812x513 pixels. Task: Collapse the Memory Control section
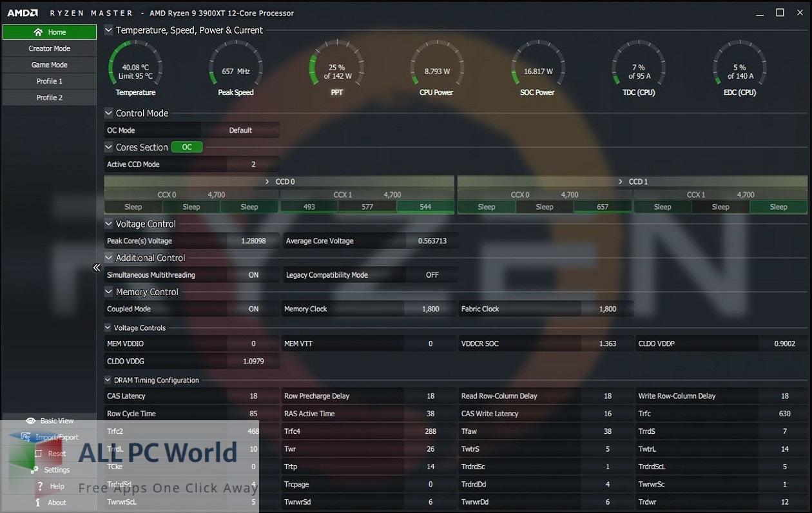[x=108, y=292]
